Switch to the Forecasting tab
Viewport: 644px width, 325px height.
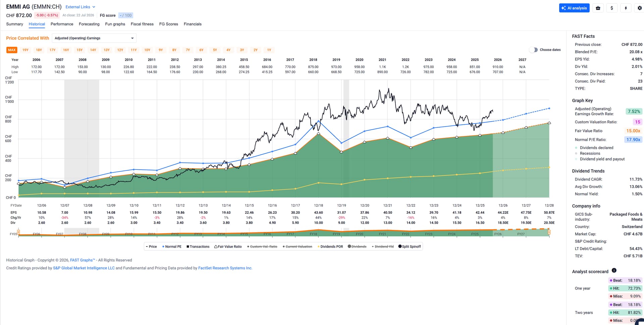[89, 24]
